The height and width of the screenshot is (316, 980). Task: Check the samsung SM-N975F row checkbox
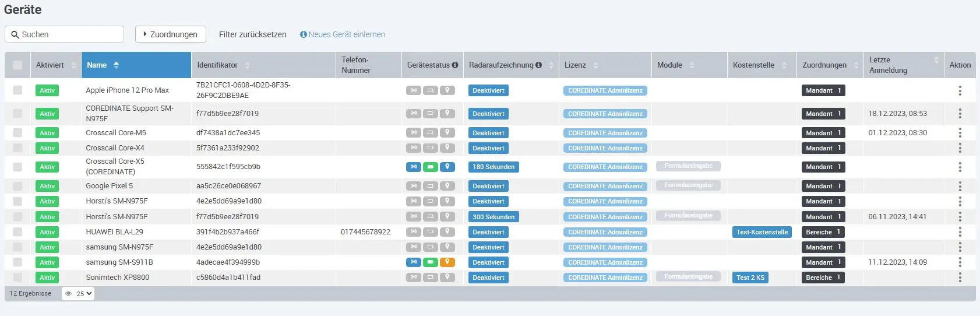tap(17, 247)
